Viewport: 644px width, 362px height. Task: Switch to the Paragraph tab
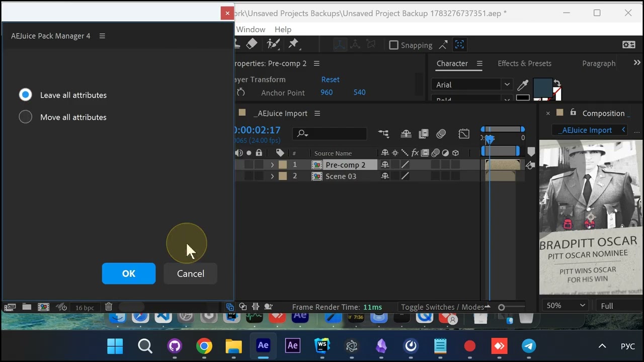coord(599,63)
